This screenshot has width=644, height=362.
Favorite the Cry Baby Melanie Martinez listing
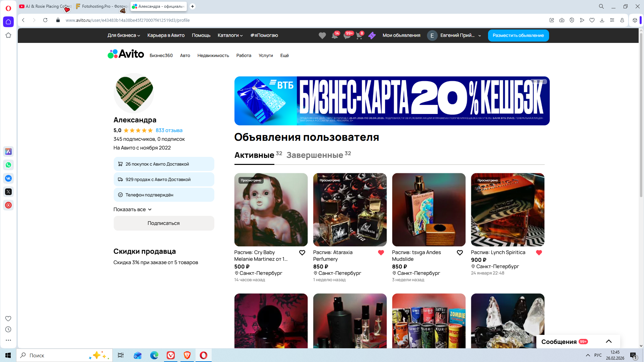click(x=302, y=253)
